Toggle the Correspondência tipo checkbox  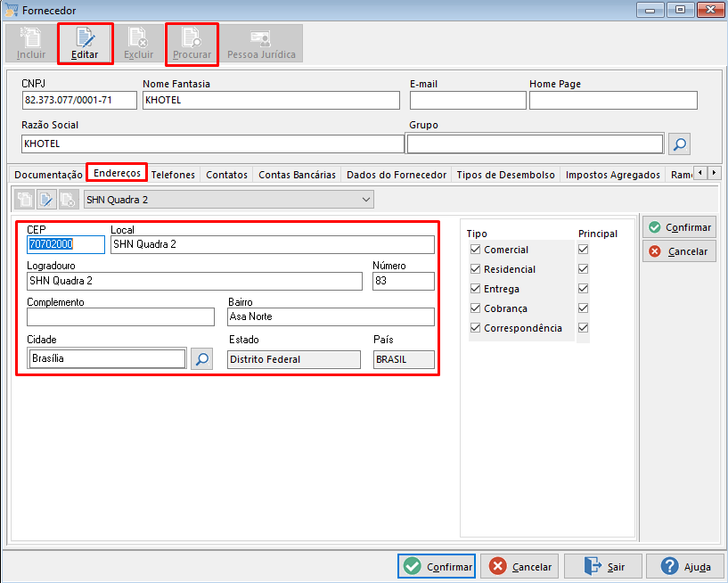(475, 327)
